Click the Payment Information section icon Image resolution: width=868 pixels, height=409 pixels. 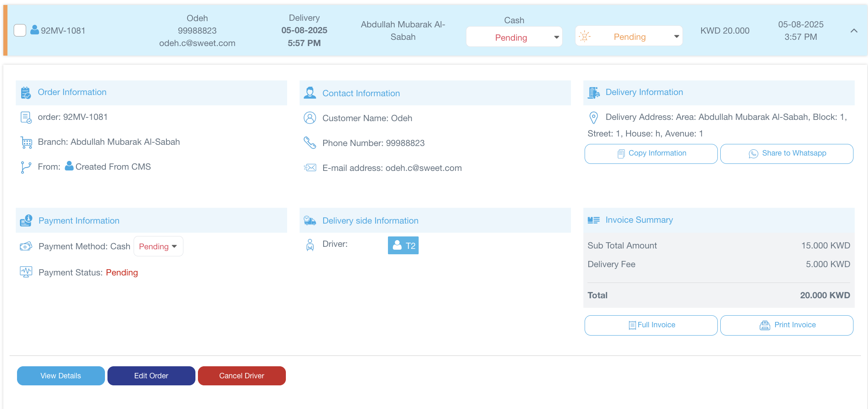(x=26, y=220)
